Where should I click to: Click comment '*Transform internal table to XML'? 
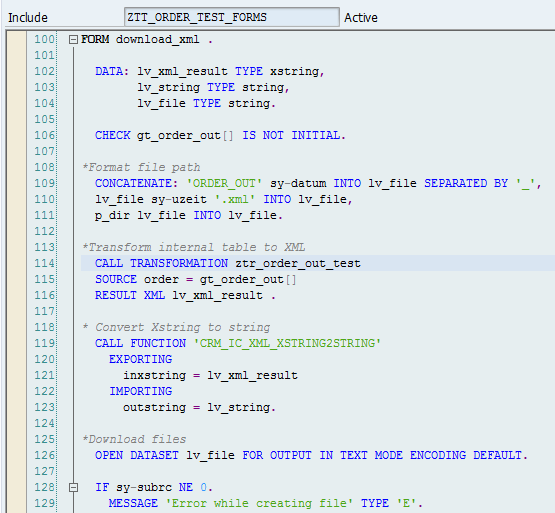click(194, 247)
